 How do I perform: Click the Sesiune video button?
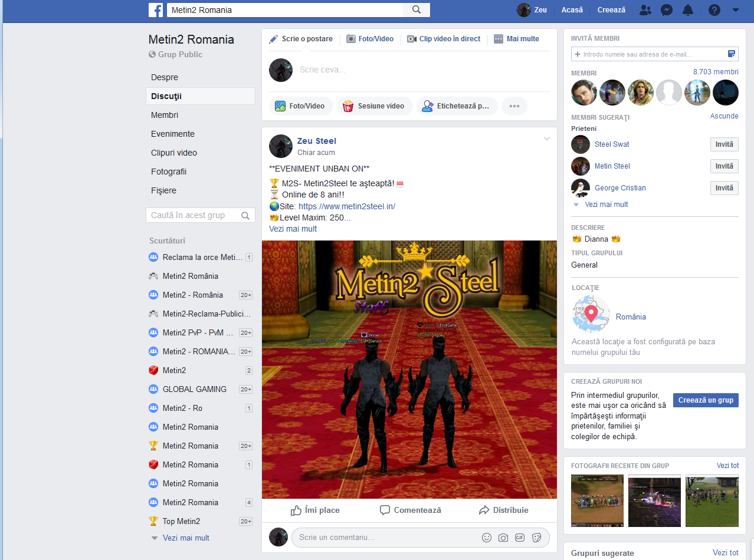pos(375,106)
